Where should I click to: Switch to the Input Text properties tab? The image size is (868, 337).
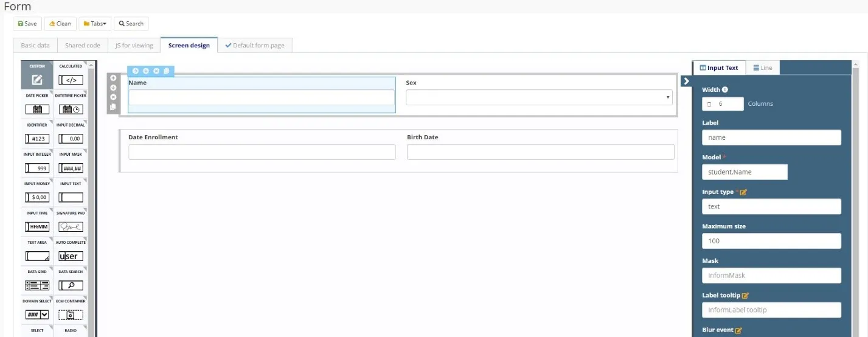click(x=719, y=68)
